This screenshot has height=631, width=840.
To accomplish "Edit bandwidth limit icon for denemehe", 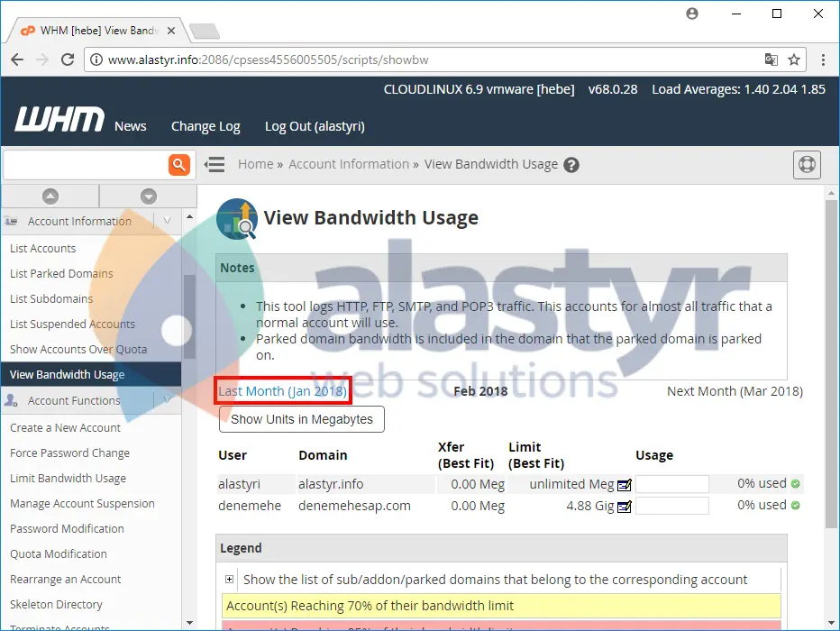I will [624, 507].
